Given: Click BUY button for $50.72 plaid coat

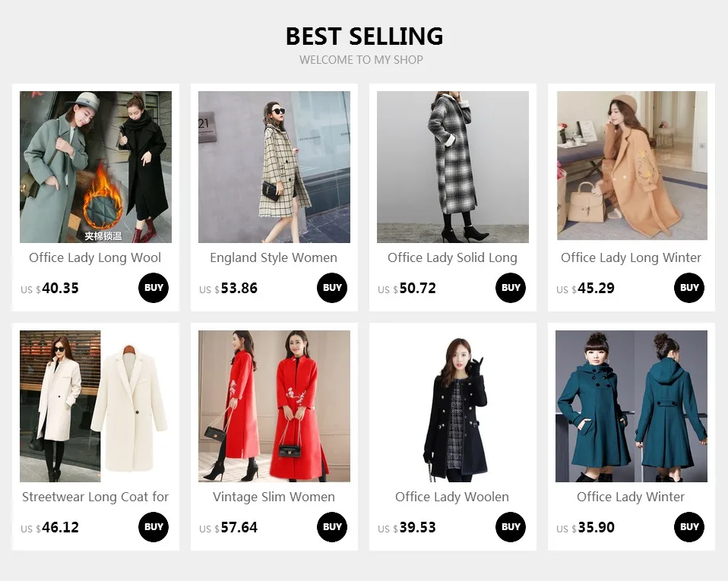Looking at the screenshot, I should tap(511, 288).
